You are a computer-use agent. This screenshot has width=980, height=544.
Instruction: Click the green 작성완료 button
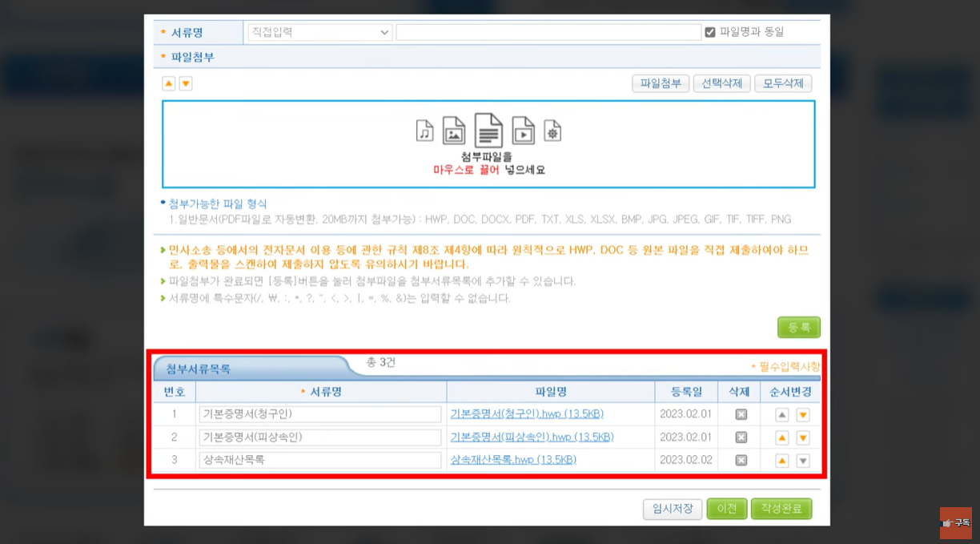coord(781,509)
